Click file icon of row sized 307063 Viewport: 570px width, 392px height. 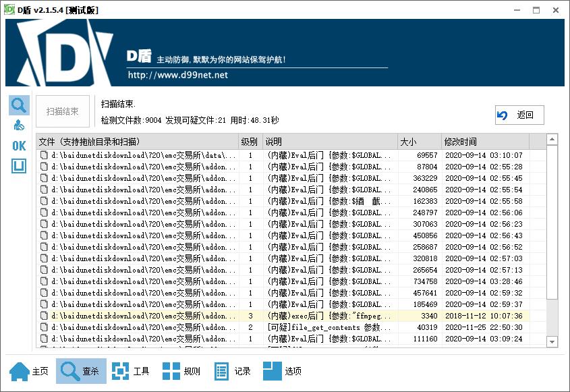pyautogui.click(x=44, y=224)
